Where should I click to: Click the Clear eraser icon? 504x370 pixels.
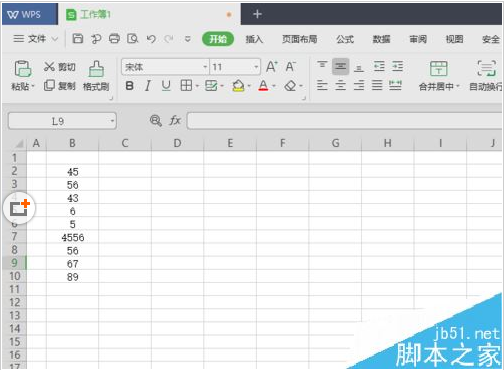click(291, 86)
